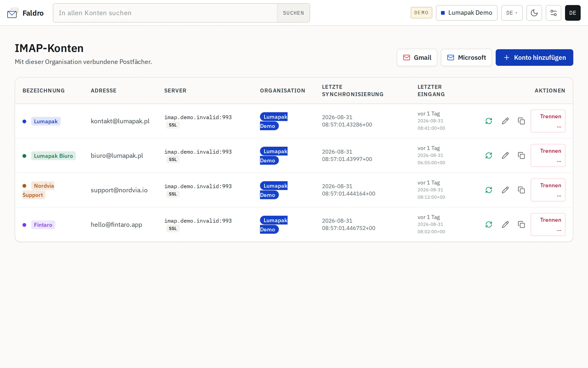The image size is (588, 368).
Task: Click the SSL badge in biuro@lumapak.pl row
Action: pos(173,159)
